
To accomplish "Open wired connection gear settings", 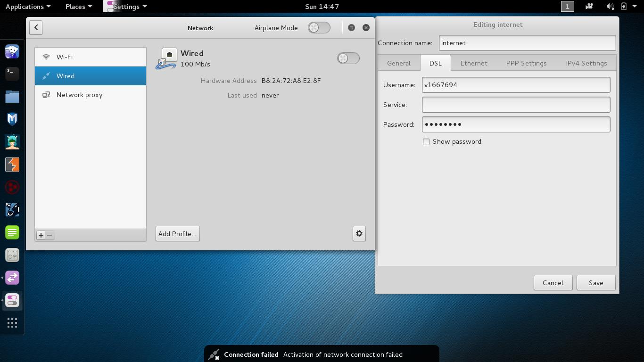I will tap(359, 234).
